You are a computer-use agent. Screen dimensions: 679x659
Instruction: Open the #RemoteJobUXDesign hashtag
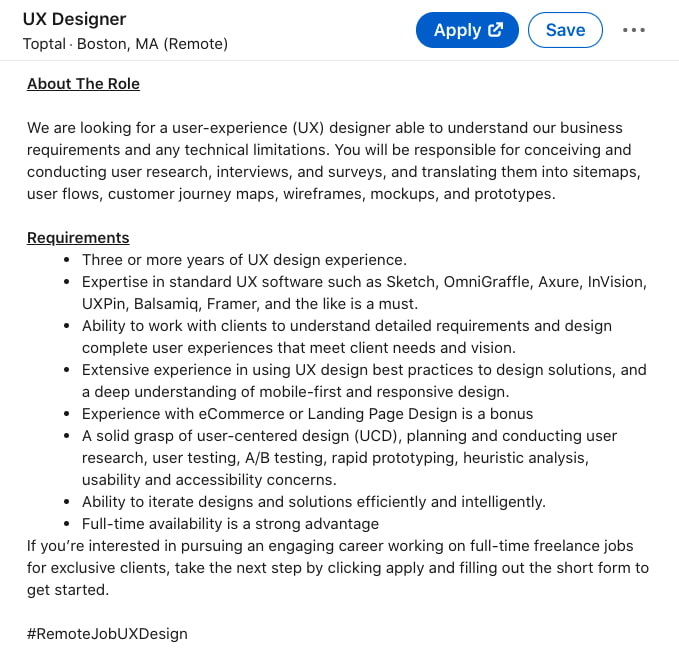pyautogui.click(x=107, y=633)
